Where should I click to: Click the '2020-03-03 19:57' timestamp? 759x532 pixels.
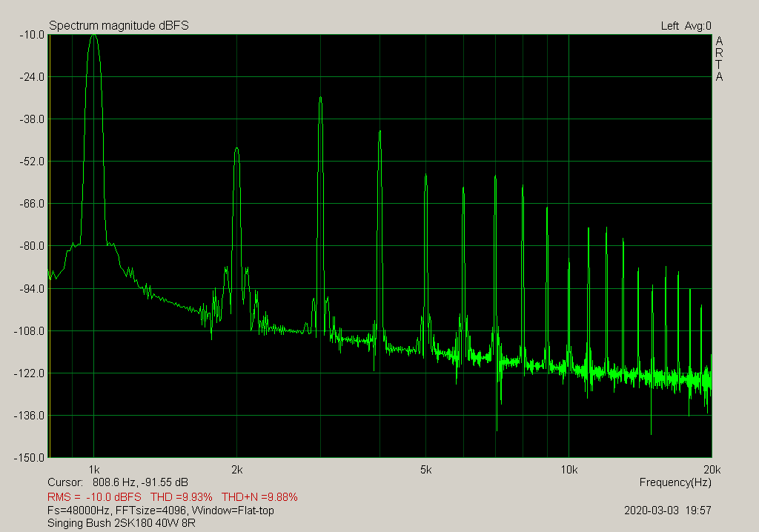point(668,511)
